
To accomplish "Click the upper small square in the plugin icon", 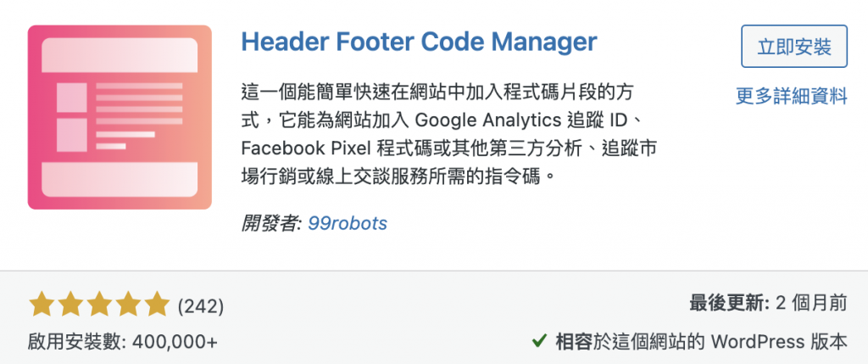I will pyautogui.click(x=72, y=98).
